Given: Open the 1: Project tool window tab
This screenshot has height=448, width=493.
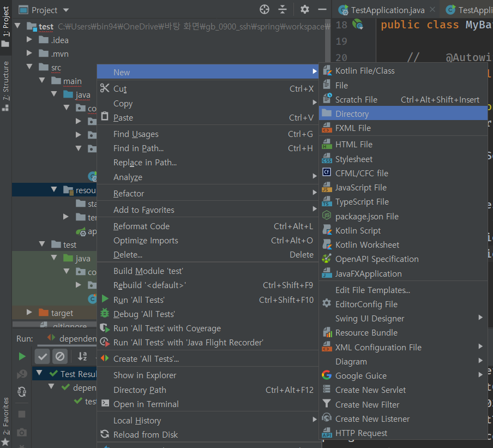Looking at the screenshot, I should coord(5,26).
